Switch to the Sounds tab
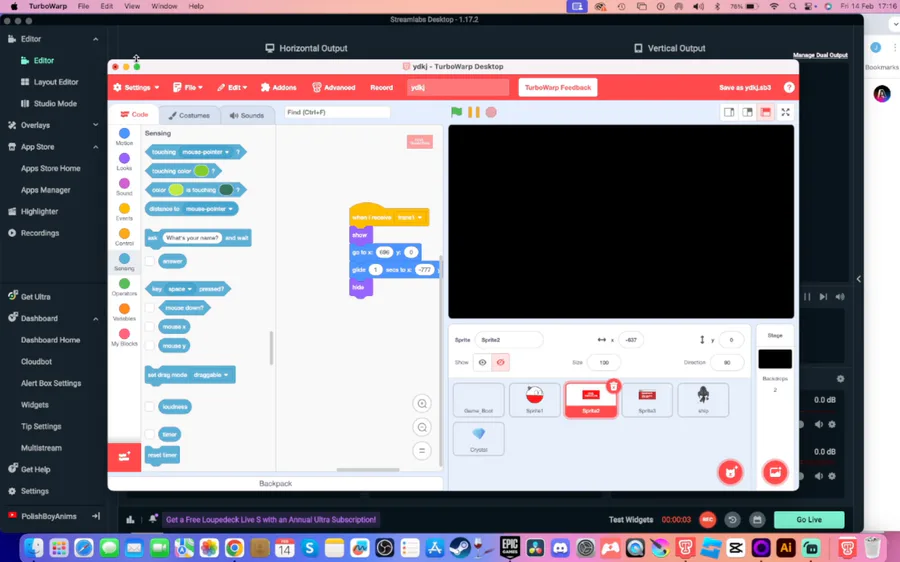Image resolution: width=900 pixels, height=562 pixels. [x=247, y=115]
